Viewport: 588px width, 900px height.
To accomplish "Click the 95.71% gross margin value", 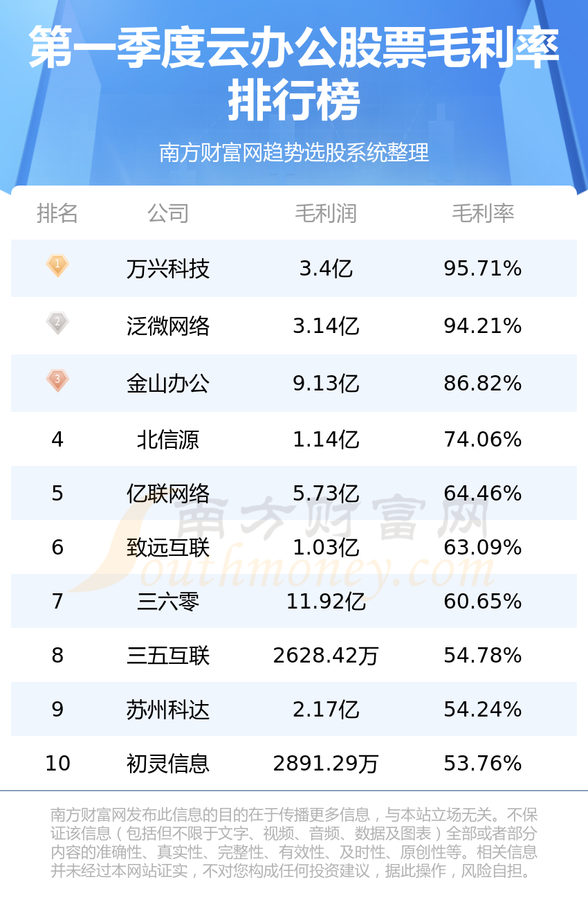I will click(x=483, y=269).
